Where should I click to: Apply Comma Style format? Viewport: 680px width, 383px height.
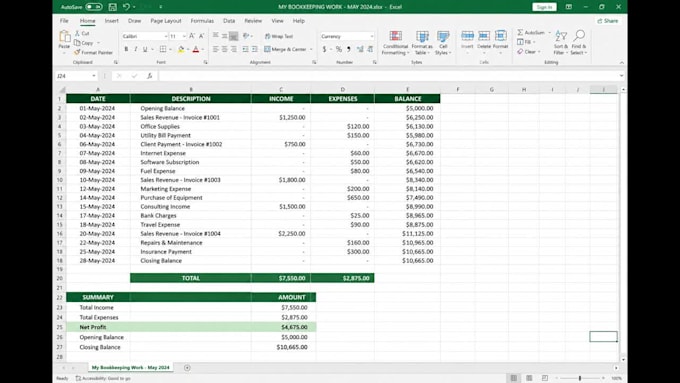click(349, 49)
